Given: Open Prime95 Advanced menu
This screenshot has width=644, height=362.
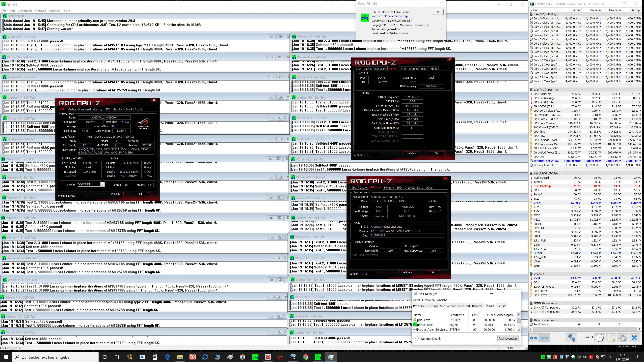Looking at the screenshot, I should (25, 11).
